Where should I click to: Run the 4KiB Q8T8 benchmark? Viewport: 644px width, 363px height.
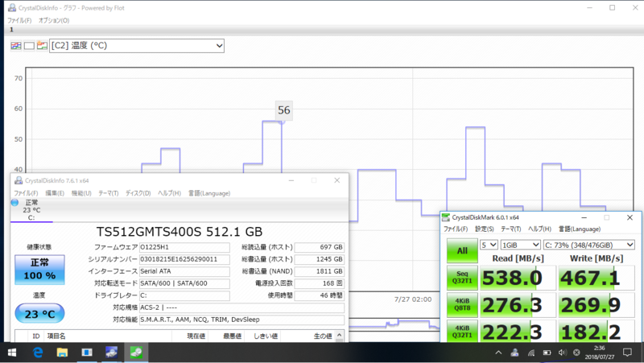pos(462,305)
